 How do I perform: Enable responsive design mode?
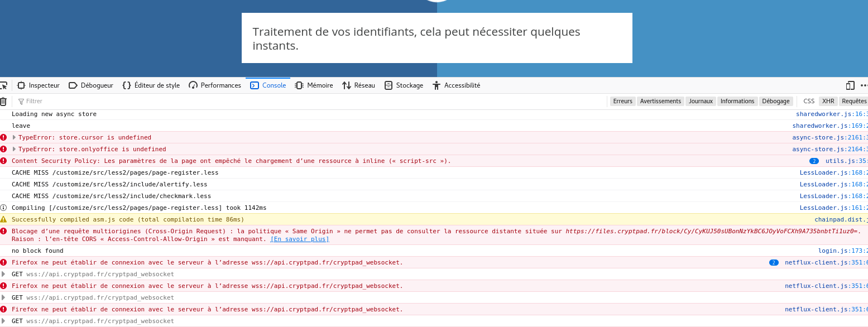(x=850, y=85)
